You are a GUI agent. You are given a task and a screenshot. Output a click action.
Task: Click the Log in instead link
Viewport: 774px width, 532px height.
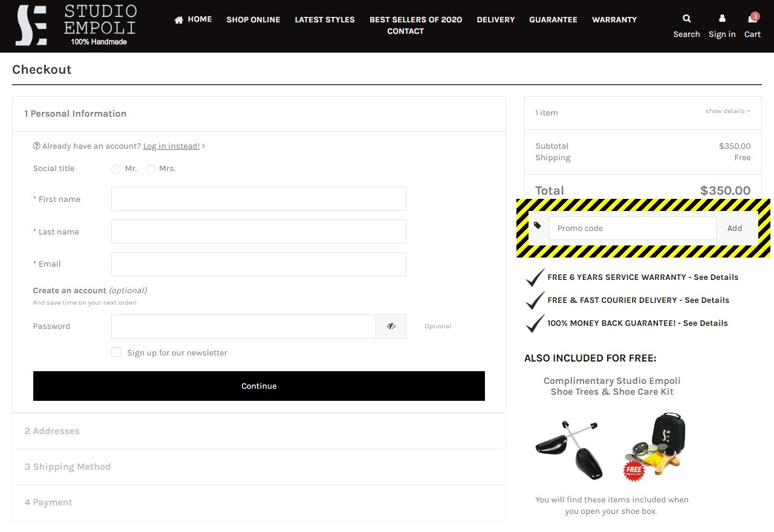171,146
